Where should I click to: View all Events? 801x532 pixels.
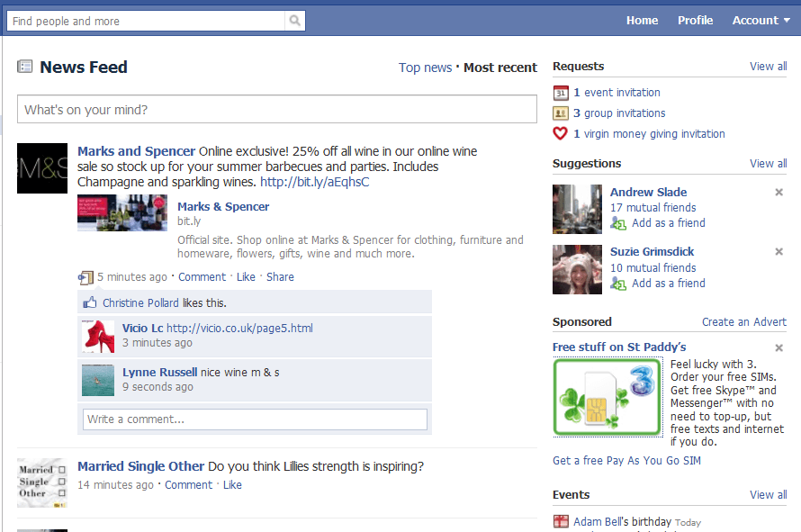tap(769, 495)
